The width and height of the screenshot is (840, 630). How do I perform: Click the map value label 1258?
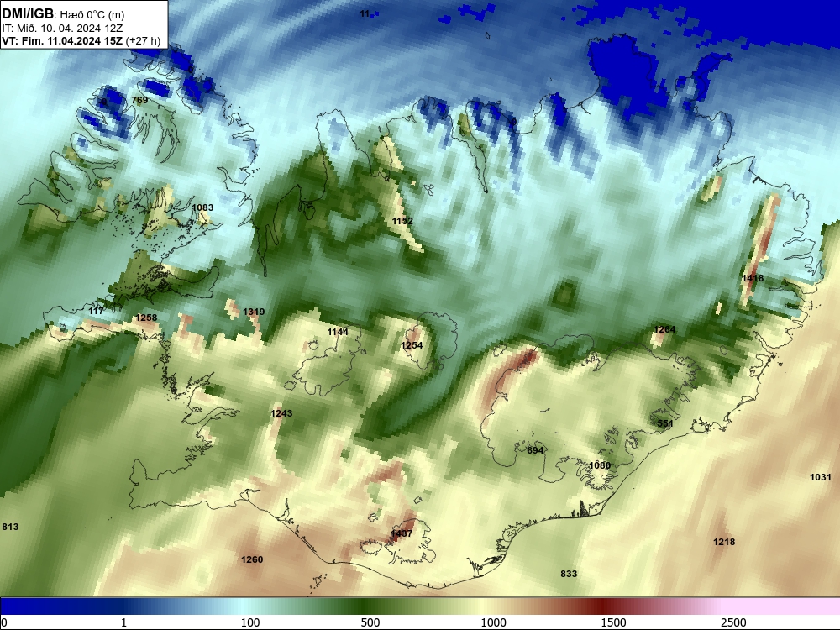click(x=146, y=318)
